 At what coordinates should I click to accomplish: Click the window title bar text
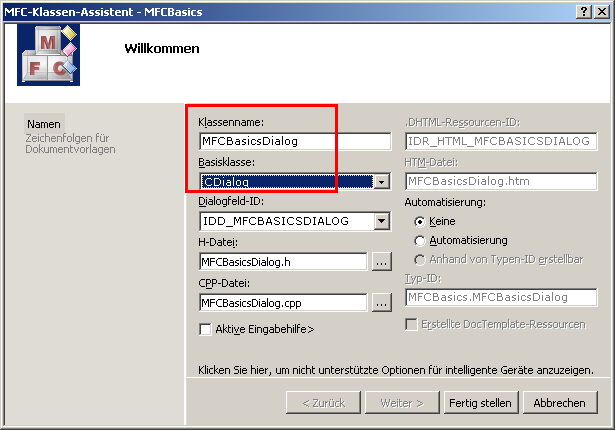pyautogui.click(x=103, y=12)
